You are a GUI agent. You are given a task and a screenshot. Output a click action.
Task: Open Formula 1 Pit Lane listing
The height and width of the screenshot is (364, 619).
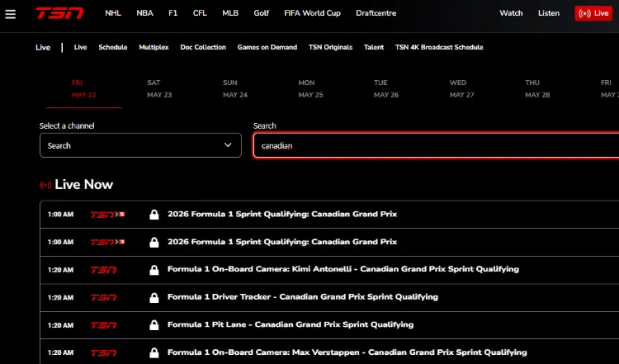click(291, 324)
